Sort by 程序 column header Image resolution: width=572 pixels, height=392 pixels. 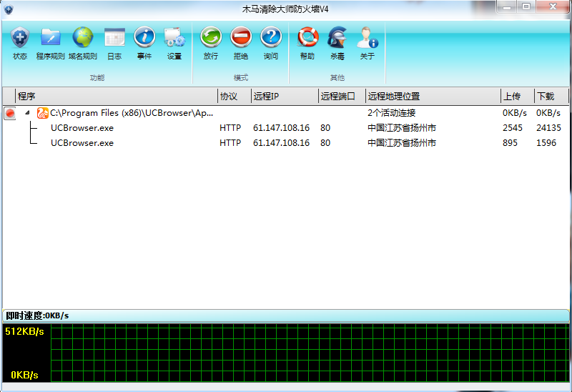click(117, 97)
